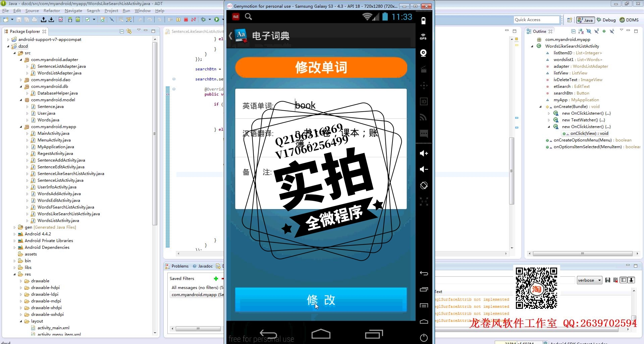
Task: Open Genymotion device ID widget
Action: click(424, 102)
